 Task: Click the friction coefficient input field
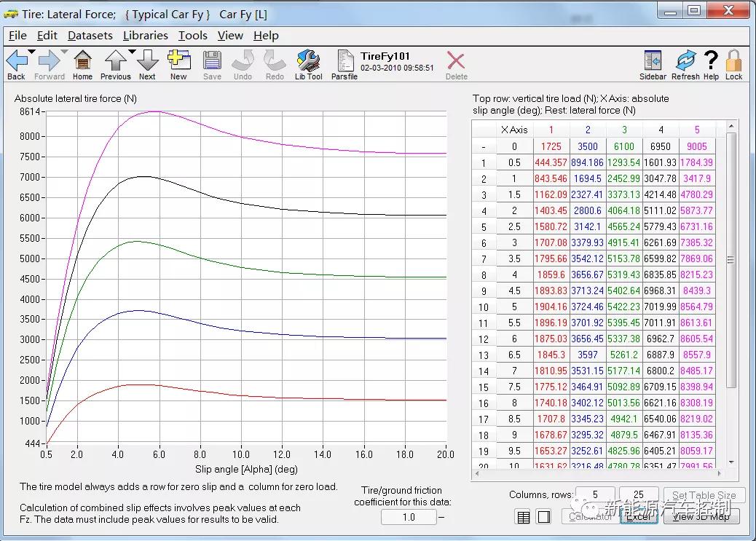click(x=409, y=517)
